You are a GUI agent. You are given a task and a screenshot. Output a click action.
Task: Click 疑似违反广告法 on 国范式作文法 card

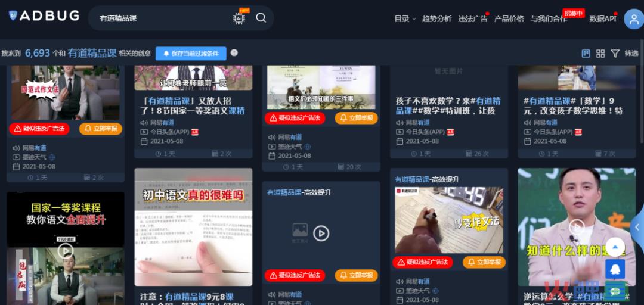pyautogui.click(x=39, y=129)
